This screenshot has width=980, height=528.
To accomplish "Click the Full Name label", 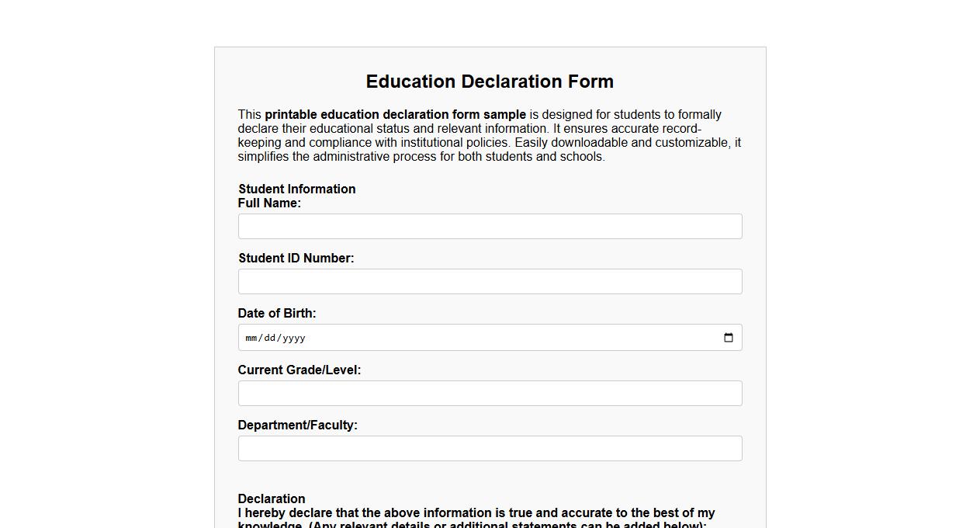I will (268, 203).
